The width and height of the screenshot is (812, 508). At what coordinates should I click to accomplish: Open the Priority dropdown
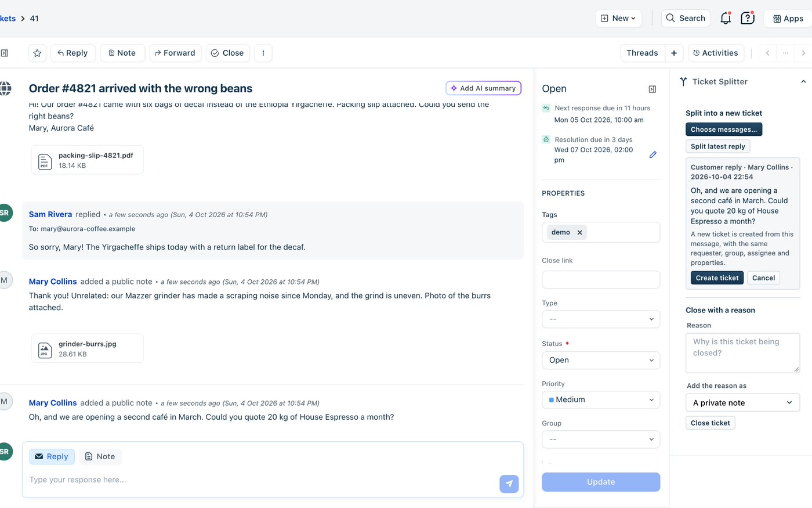pos(601,399)
